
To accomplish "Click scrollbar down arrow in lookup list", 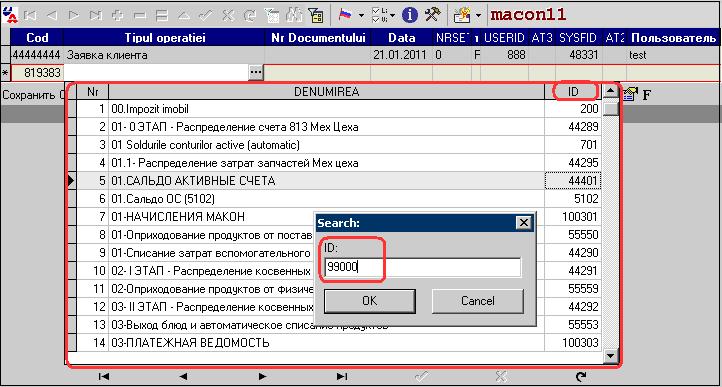I will click(611, 355).
